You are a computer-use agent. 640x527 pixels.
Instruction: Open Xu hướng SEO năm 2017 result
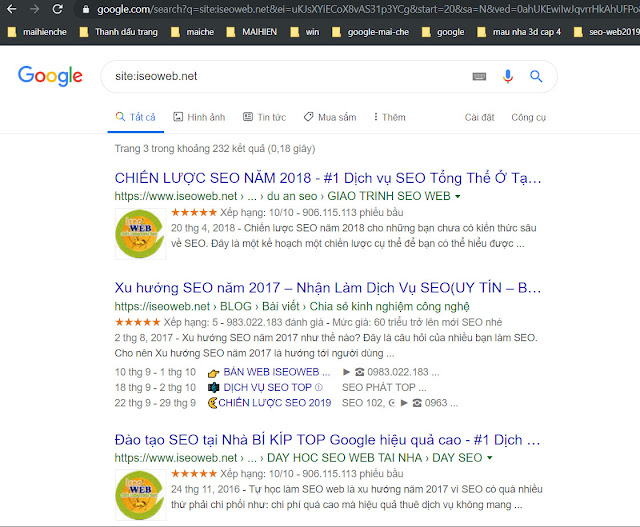[328, 288]
